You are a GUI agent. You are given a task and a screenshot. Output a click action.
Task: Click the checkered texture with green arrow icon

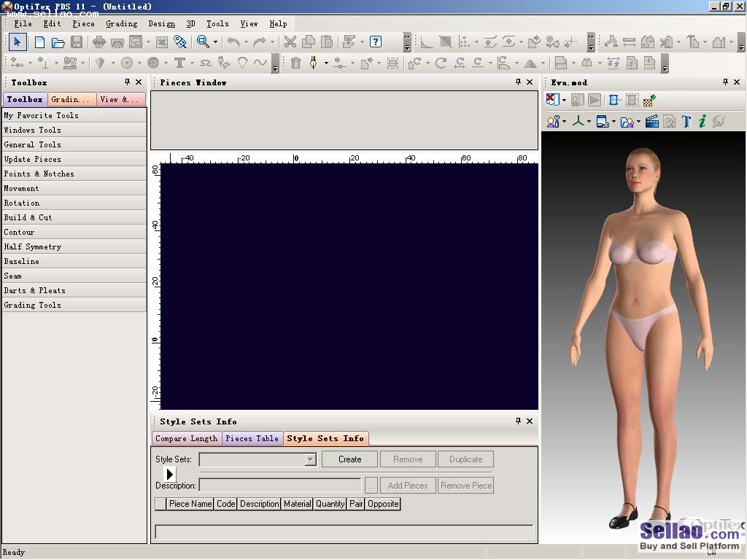(x=649, y=100)
